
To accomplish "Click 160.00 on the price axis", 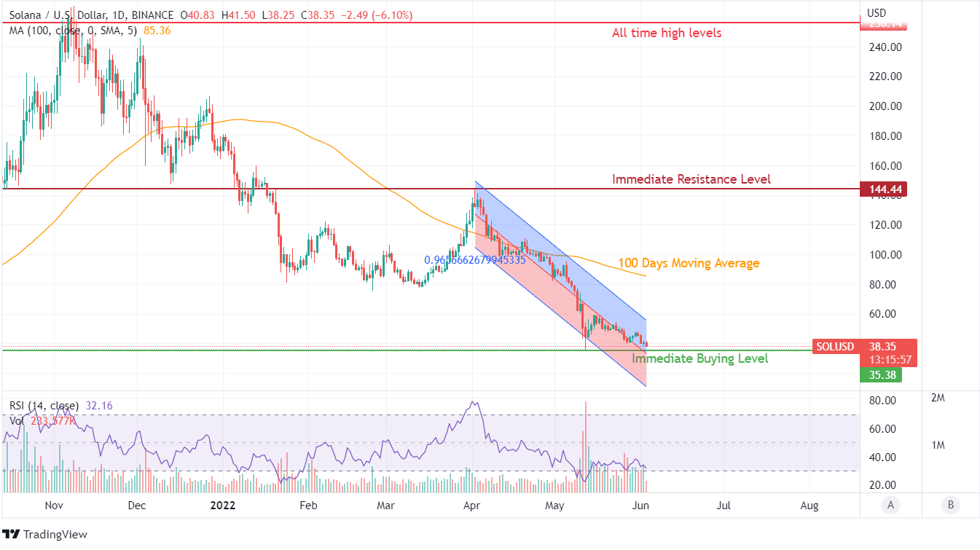I will pyautogui.click(x=886, y=166).
